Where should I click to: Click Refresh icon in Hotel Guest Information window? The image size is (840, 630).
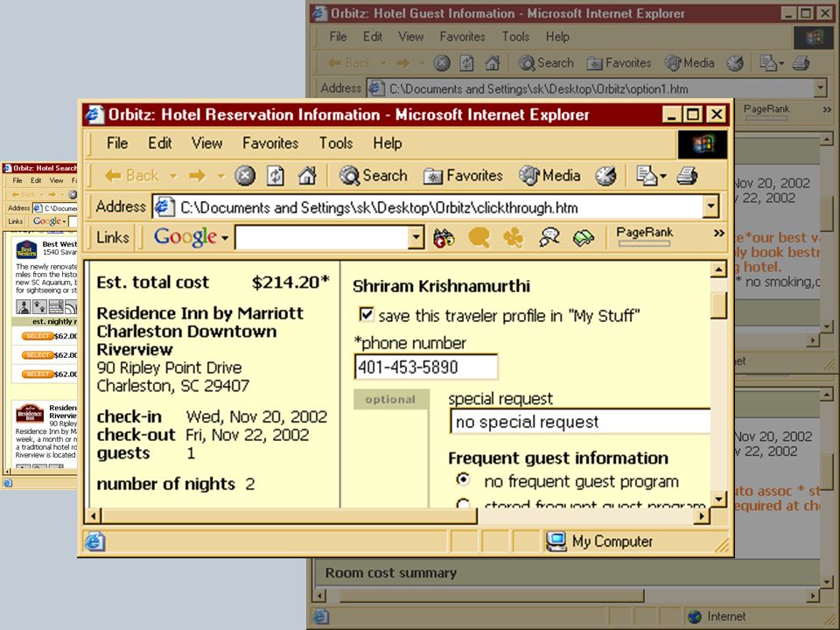click(466, 63)
